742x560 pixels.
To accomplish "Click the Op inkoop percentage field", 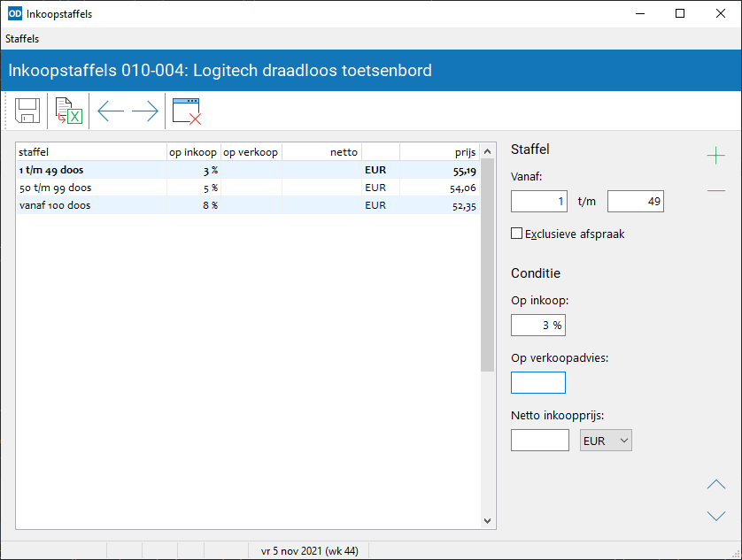I will coord(538,326).
